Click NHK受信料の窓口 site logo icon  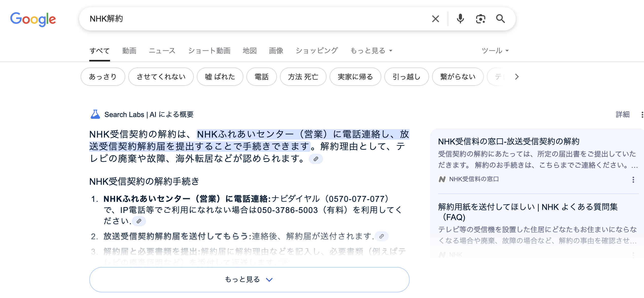coord(442,179)
